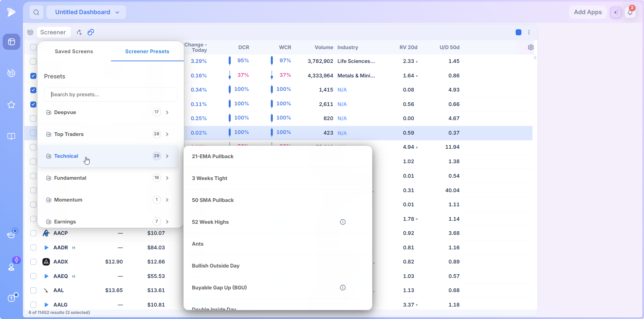Screen dimensions: 644x319
Task: Expand the Momentum presets chevron
Action: tap(167, 200)
